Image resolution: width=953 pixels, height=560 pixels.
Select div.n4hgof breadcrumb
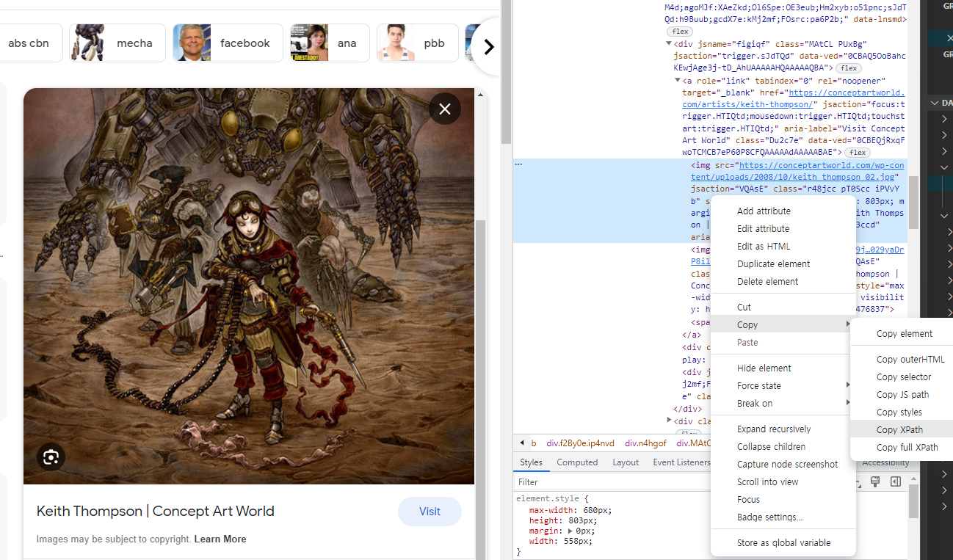[x=645, y=443]
